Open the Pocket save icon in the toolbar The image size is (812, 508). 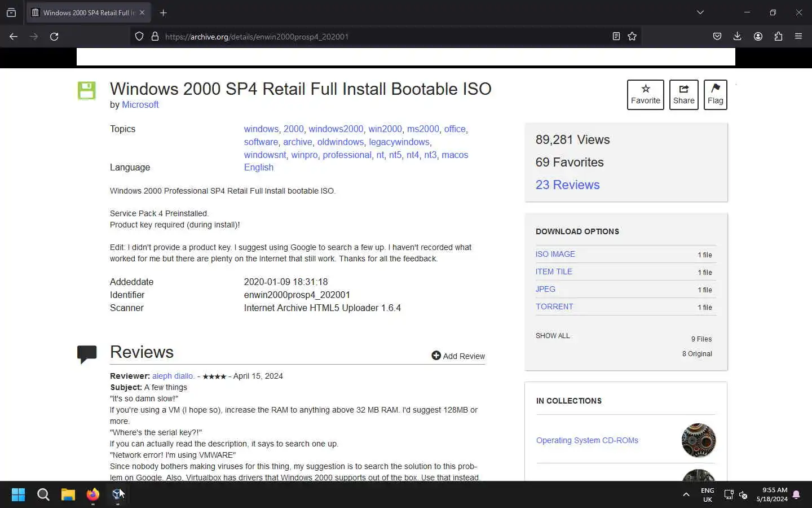coord(717,36)
